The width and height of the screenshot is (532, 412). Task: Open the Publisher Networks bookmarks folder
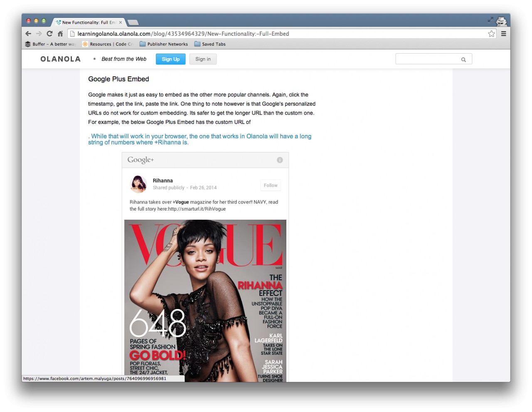pos(164,44)
